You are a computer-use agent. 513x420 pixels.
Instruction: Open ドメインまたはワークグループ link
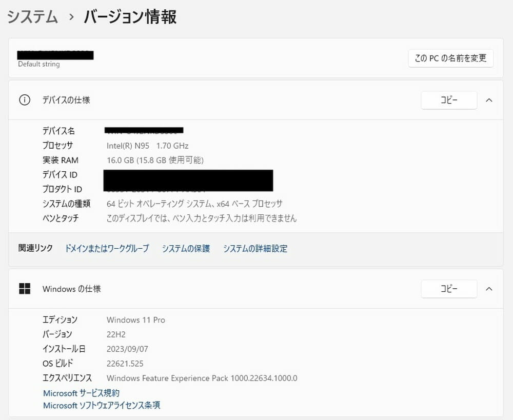(x=107, y=249)
